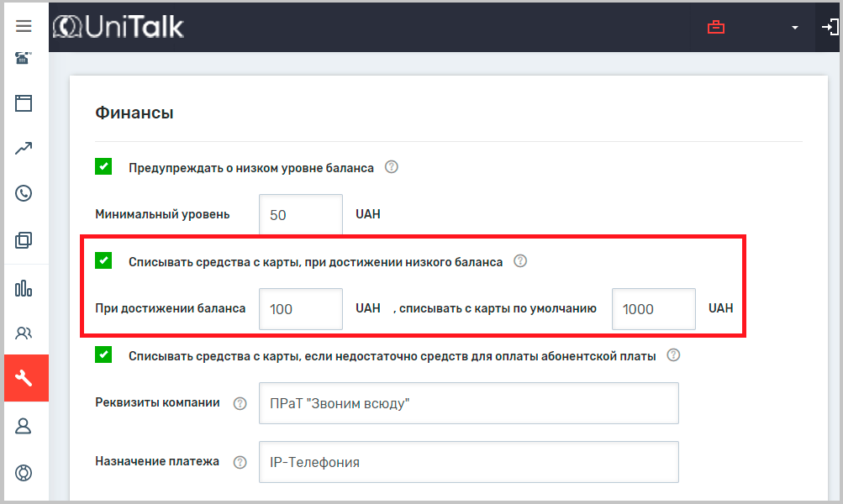Click the lifebuoy support sidebar icon
Viewport: 843px width, 504px height.
pyautogui.click(x=24, y=472)
